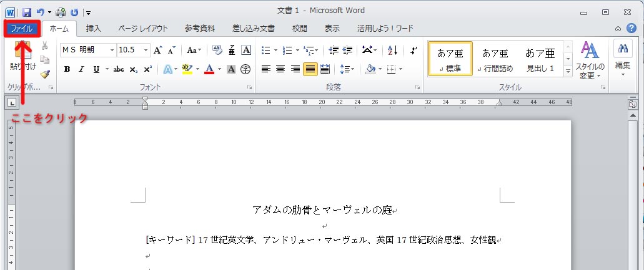Viewport: 644px width, 270px height.
Task: Sort text with the A-Z sort icon
Action: point(393,50)
